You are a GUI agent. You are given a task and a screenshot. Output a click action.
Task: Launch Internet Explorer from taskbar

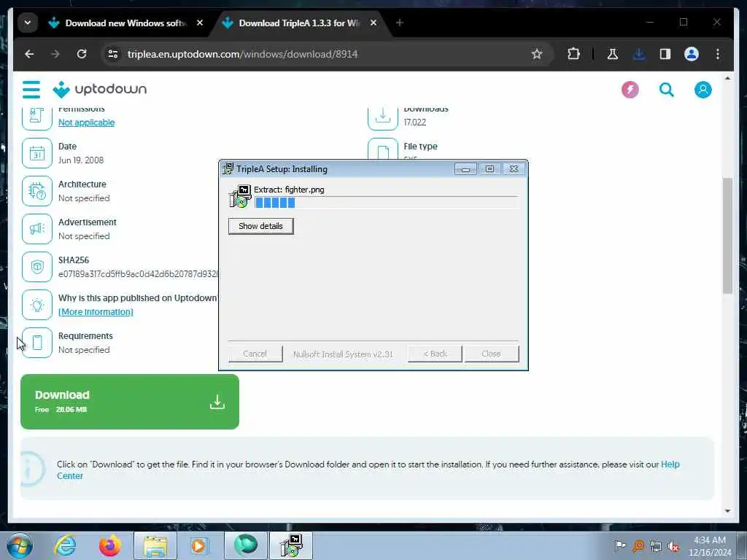[65, 545]
